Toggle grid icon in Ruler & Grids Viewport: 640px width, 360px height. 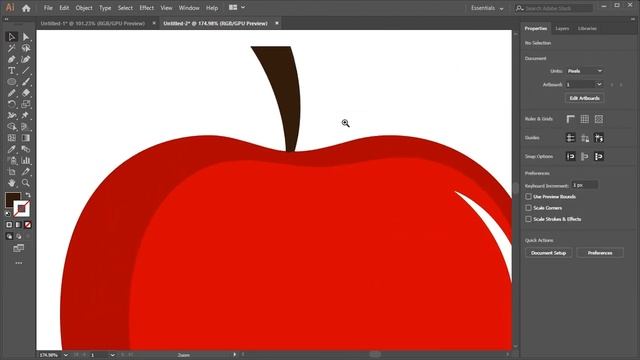click(x=584, y=119)
